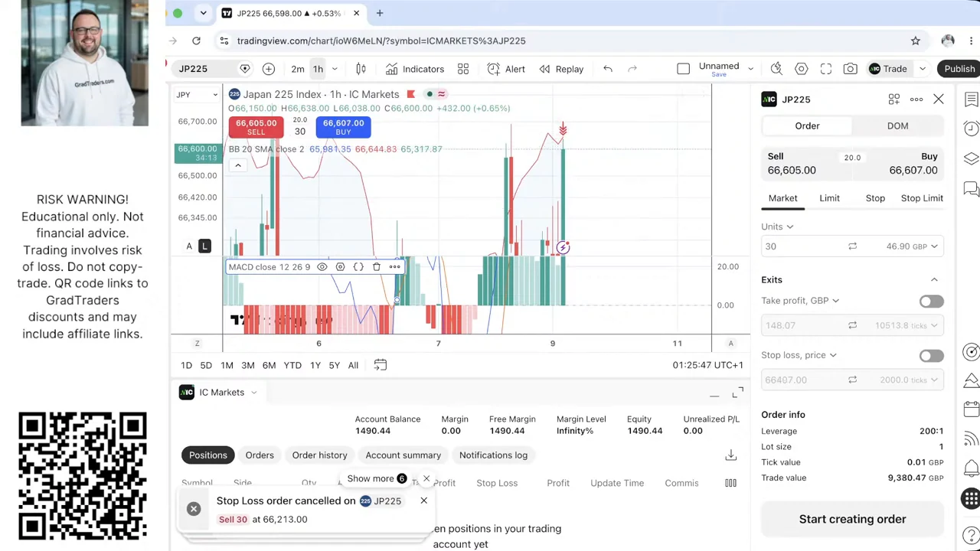
Task: Start bar Replay mode
Action: coord(561,69)
